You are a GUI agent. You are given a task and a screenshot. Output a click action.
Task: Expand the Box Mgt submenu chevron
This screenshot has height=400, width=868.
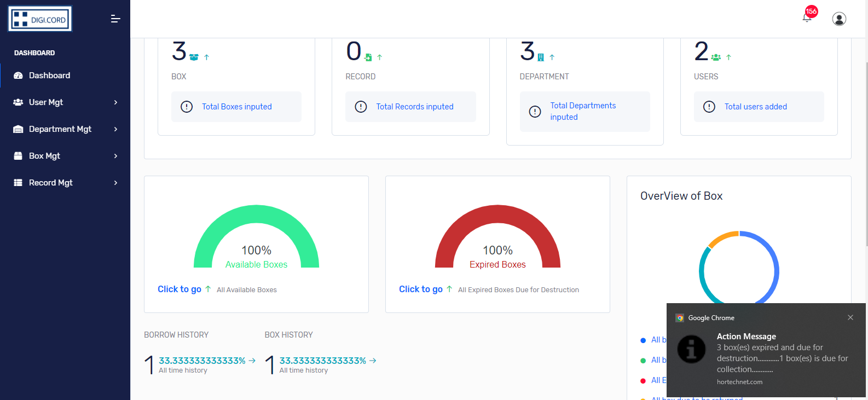point(115,156)
